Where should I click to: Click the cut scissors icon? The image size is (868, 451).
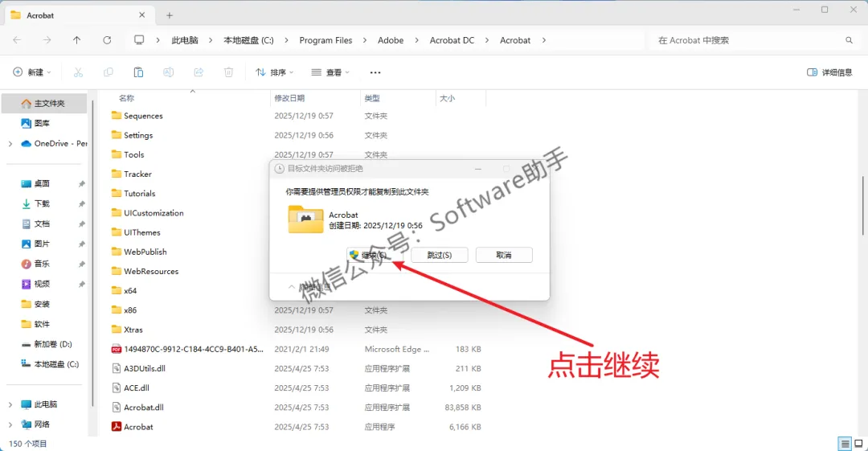point(78,72)
